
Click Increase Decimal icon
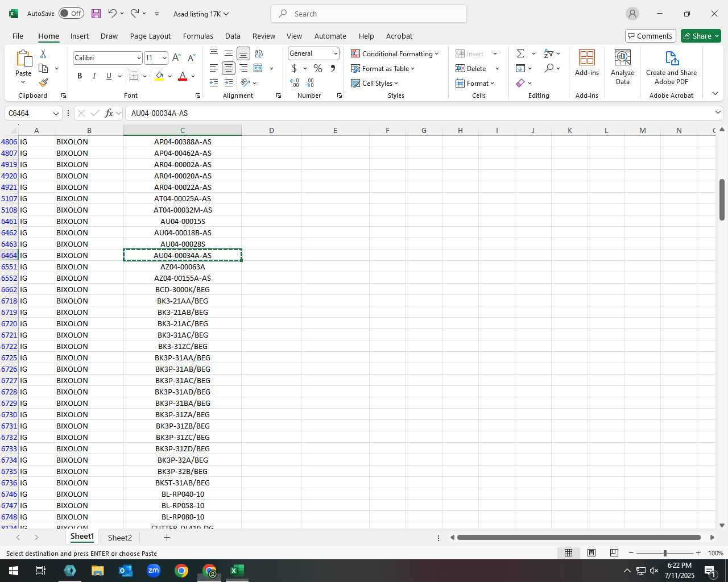(295, 83)
